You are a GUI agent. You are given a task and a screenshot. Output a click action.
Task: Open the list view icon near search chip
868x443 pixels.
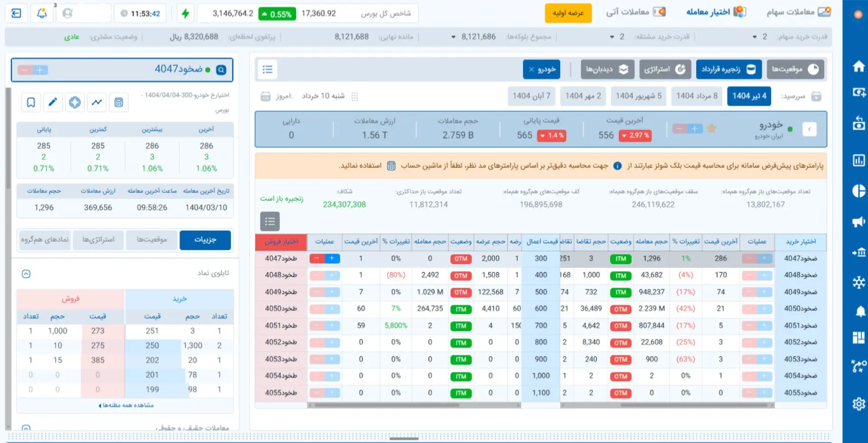tap(268, 69)
